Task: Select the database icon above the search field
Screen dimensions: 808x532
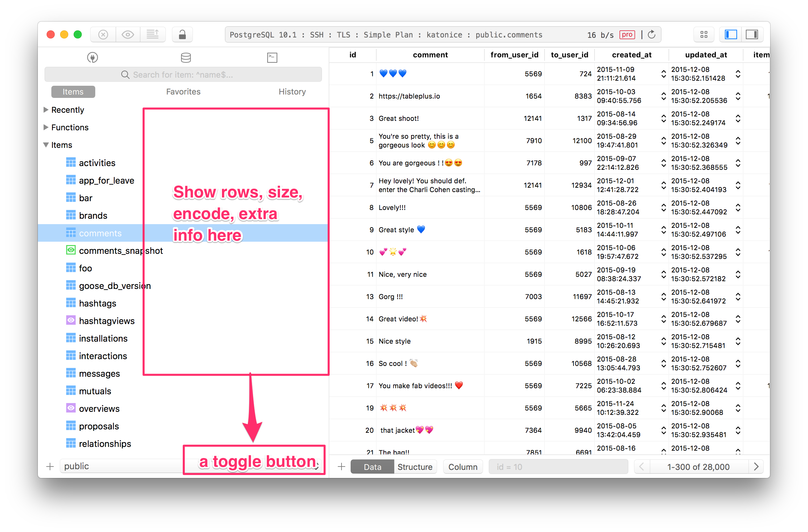Action: [185, 57]
